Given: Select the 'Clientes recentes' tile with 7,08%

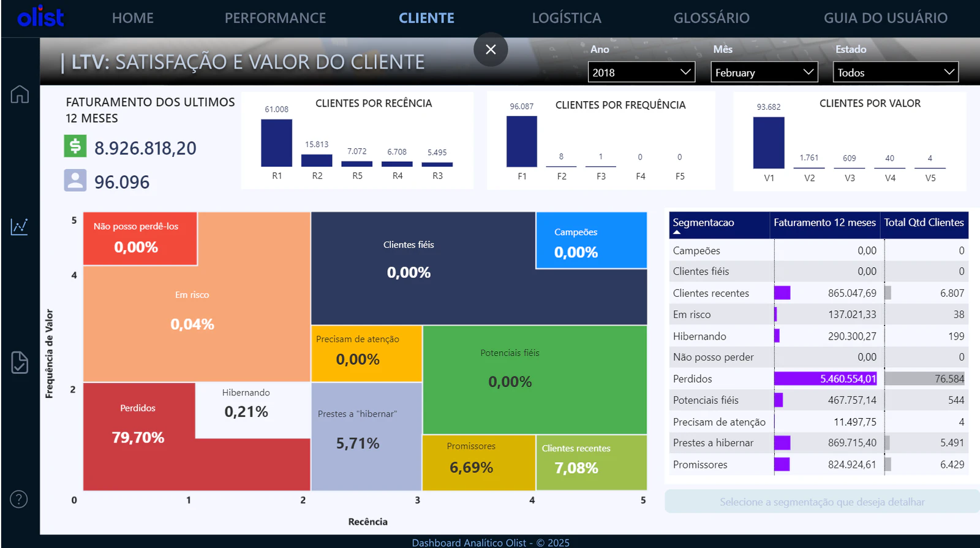Looking at the screenshot, I should [591, 462].
